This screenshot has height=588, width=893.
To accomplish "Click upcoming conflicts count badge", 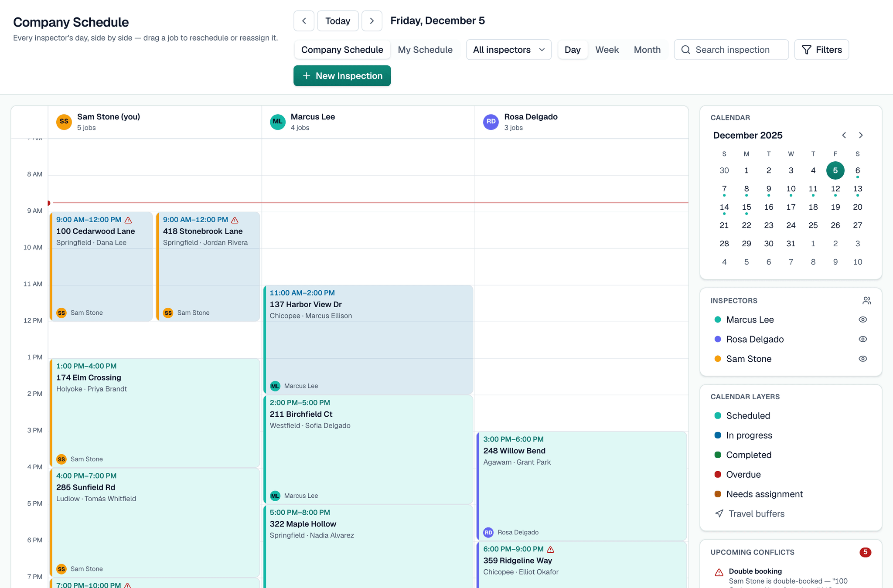I will coord(865,552).
